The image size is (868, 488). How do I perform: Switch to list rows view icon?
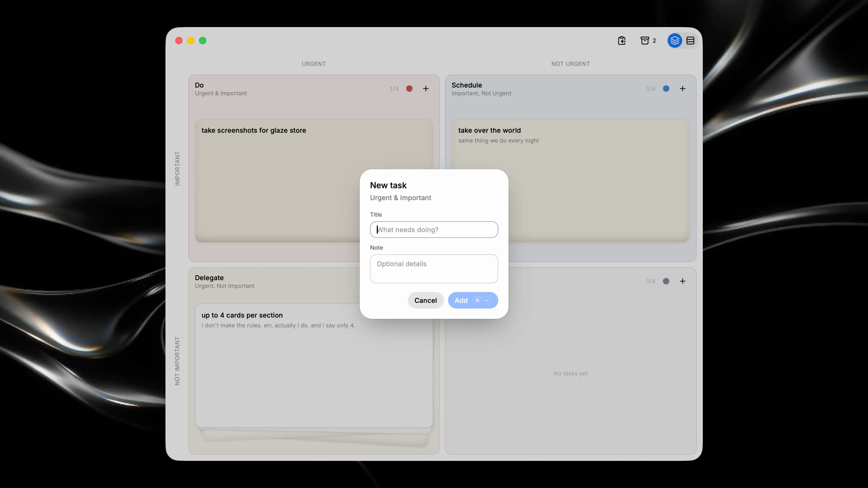click(x=690, y=40)
